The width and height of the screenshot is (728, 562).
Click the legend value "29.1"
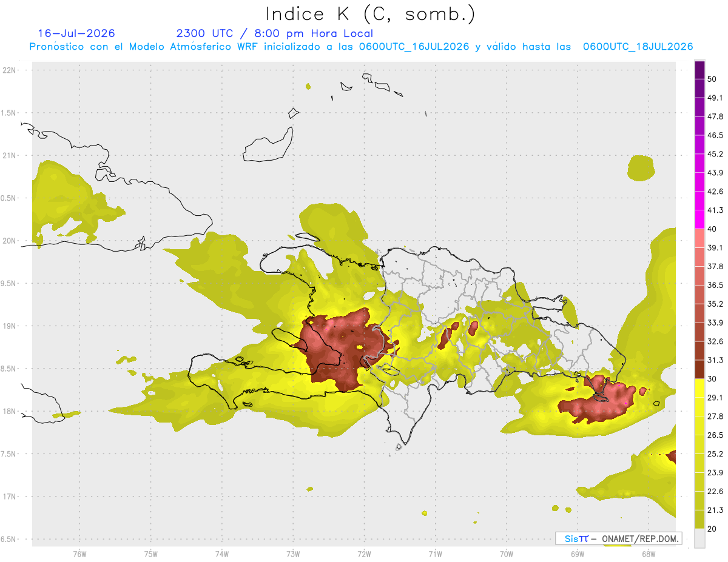click(x=715, y=397)
